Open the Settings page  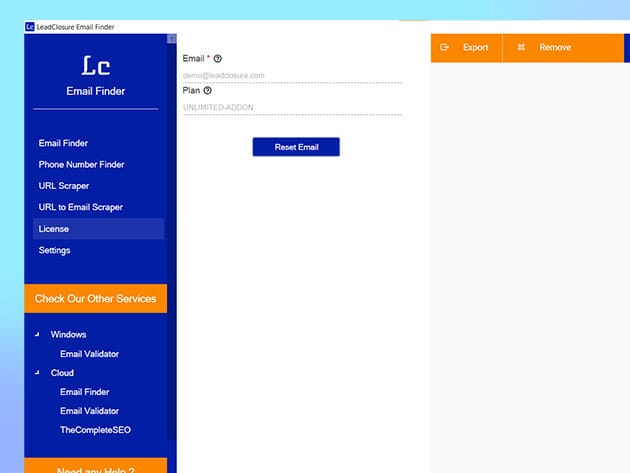[54, 250]
